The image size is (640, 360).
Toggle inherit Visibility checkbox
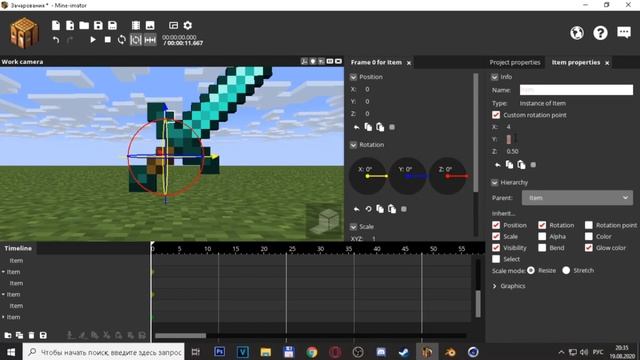point(496,248)
